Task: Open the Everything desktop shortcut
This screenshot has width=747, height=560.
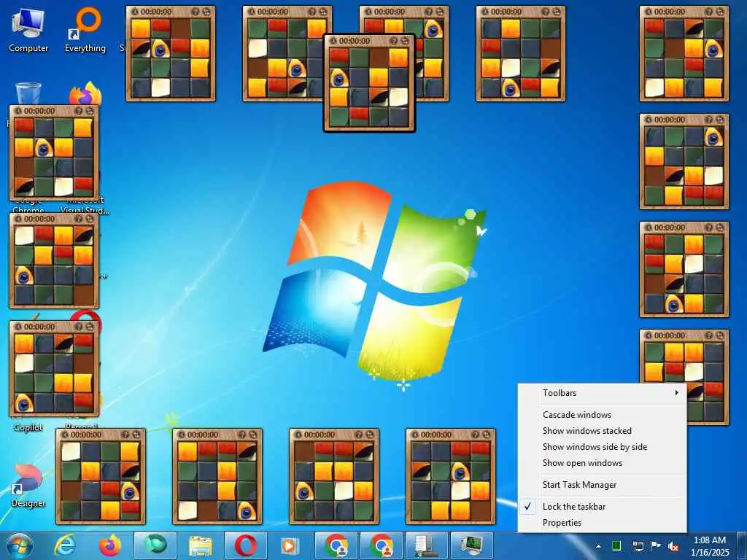Action: click(x=85, y=29)
